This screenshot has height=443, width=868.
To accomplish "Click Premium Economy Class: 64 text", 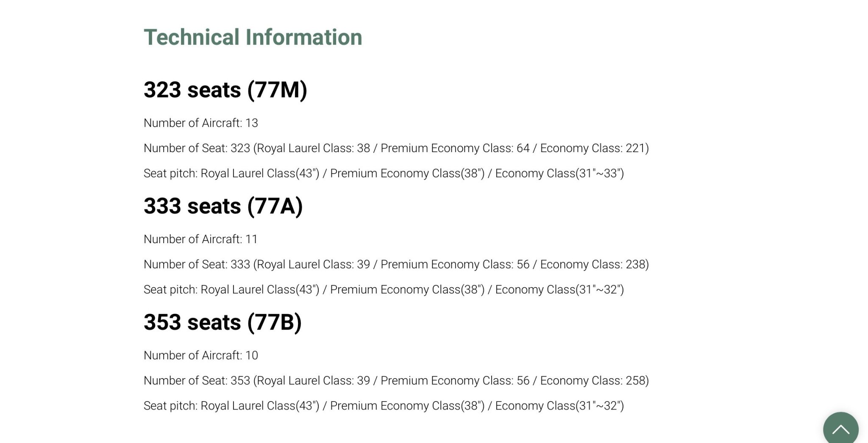I will [455, 148].
